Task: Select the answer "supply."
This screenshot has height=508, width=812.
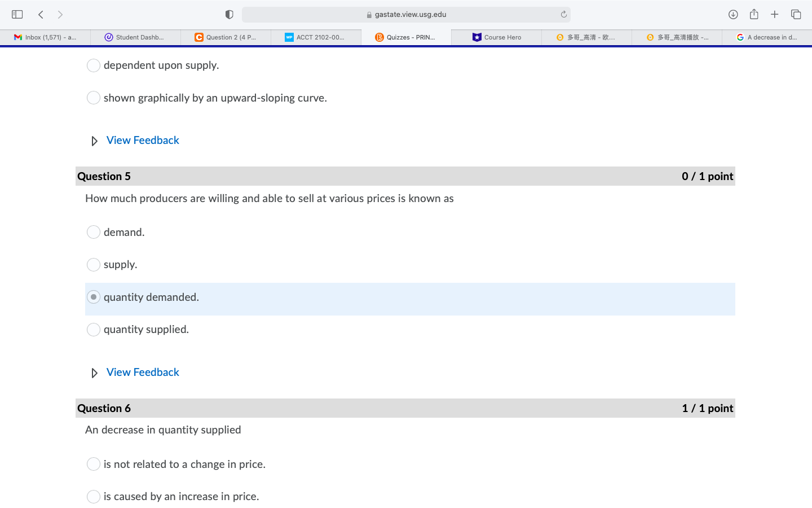Action: point(94,264)
